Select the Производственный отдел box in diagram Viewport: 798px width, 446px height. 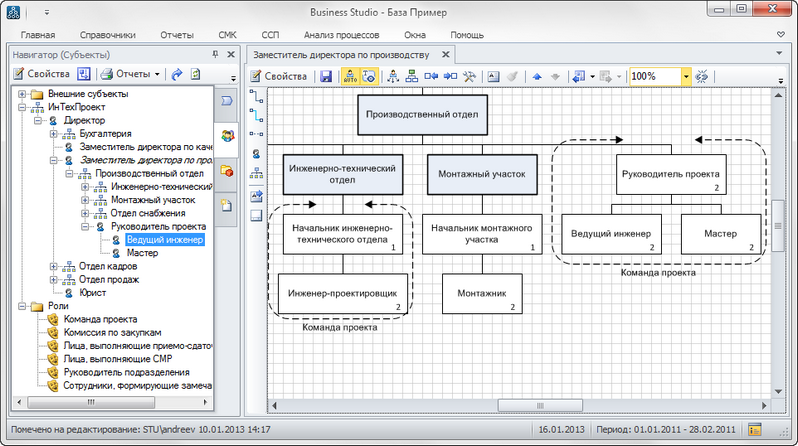click(x=422, y=115)
